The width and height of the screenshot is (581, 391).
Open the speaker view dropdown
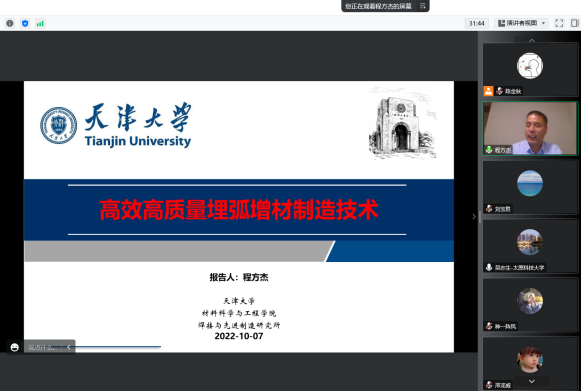[522, 23]
